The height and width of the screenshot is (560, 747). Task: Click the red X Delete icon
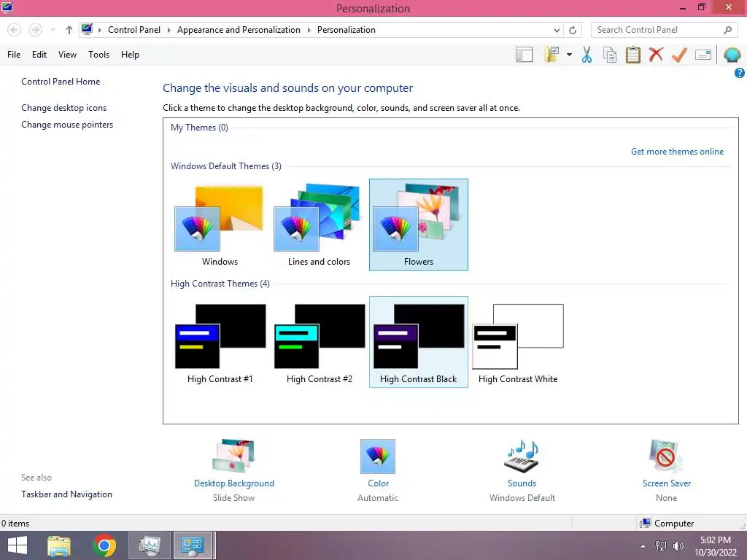[x=656, y=55]
